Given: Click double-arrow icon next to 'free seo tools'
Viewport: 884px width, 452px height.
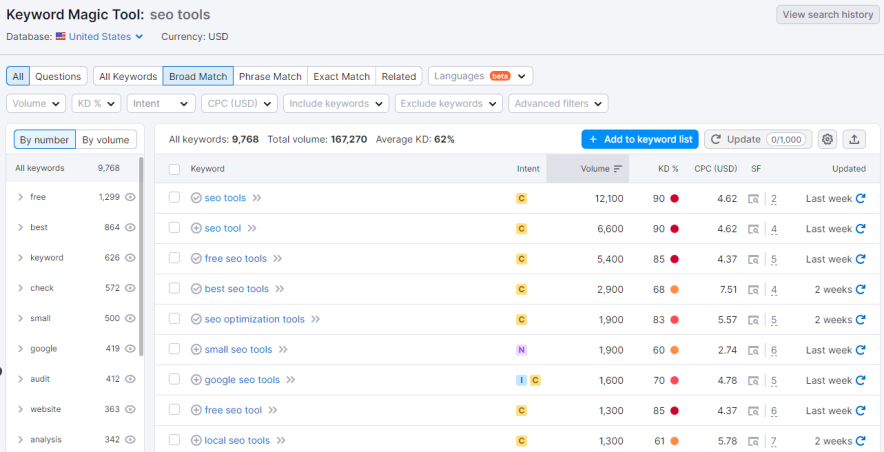Looking at the screenshot, I should (277, 259).
